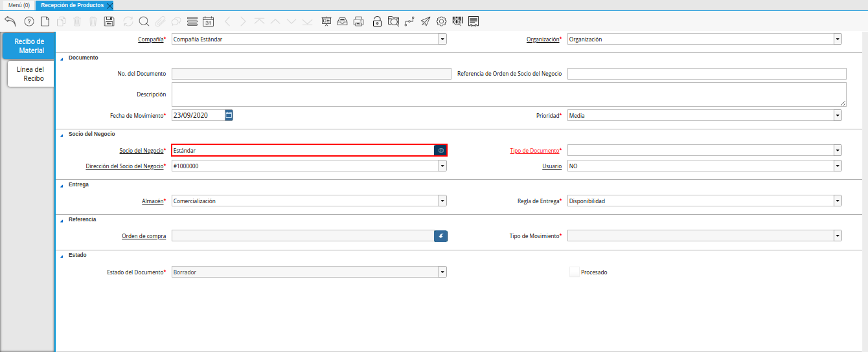868x352 pixels.
Task: Focus Referencia de Orden de Socio field
Action: 707,74
